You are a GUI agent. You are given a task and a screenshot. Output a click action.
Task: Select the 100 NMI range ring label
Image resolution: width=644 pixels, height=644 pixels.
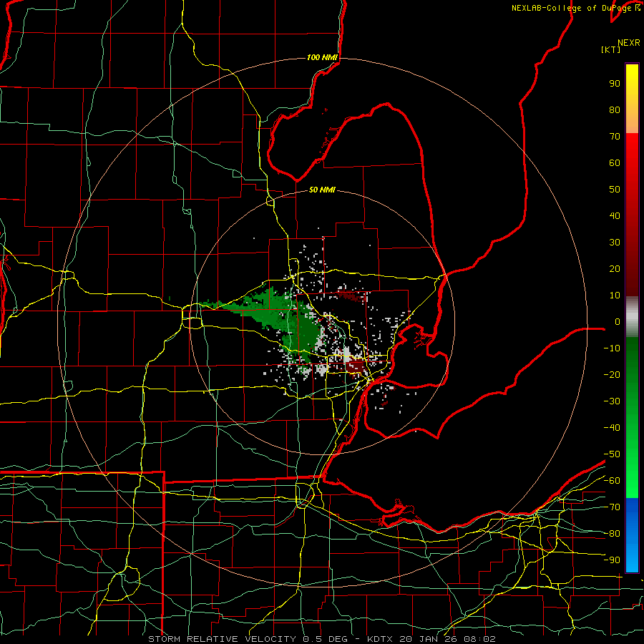pyautogui.click(x=322, y=57)
